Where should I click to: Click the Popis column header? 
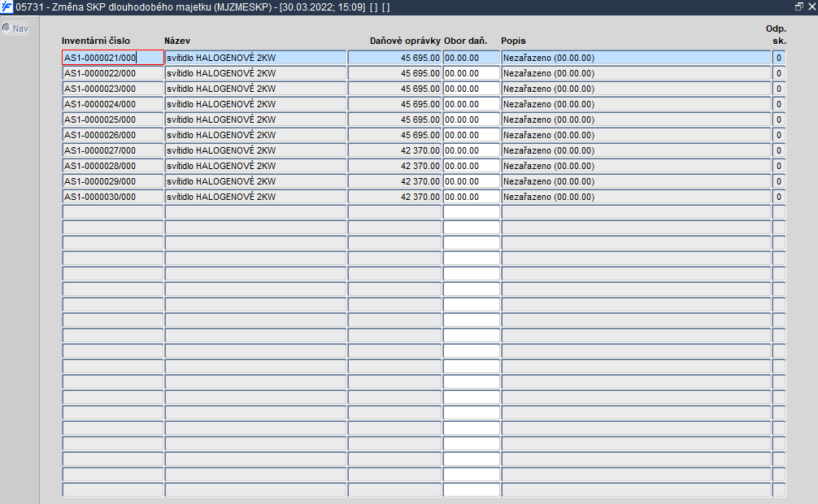click(513, 41)
